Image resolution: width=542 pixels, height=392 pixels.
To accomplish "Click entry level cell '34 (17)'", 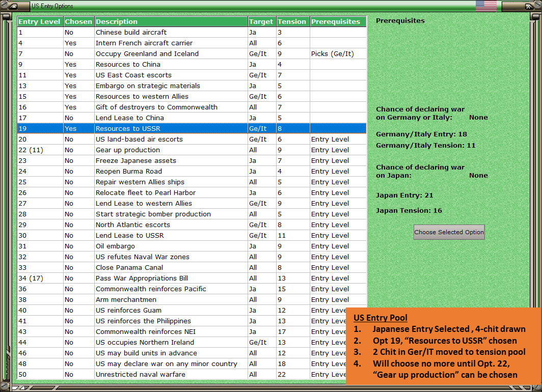I will coord(40,278).
